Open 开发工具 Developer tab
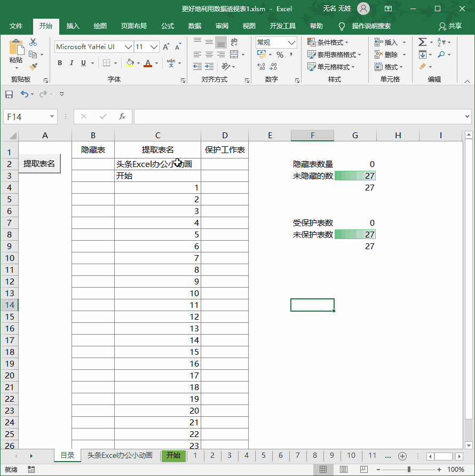 [282, 26]
